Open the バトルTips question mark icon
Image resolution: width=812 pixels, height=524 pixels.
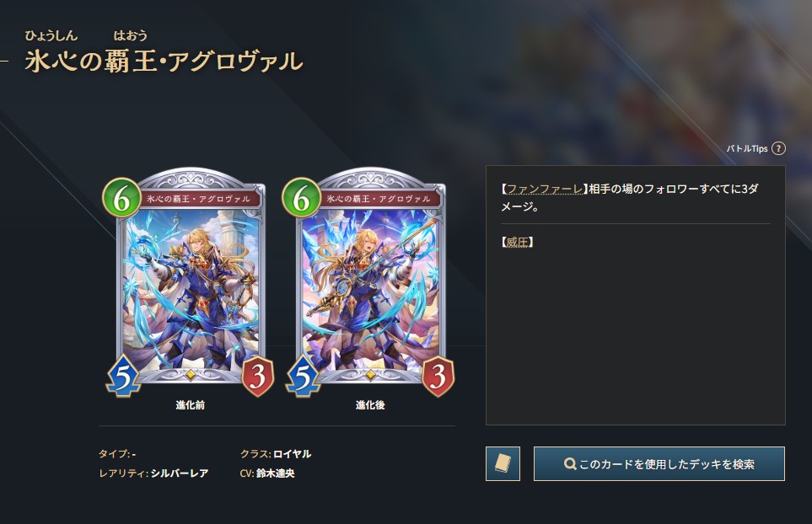[x=778, y=148]
